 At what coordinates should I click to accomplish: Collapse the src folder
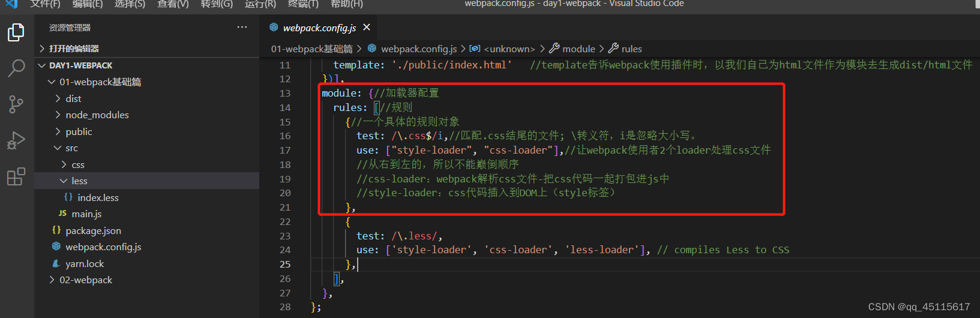tap(147, 148)
